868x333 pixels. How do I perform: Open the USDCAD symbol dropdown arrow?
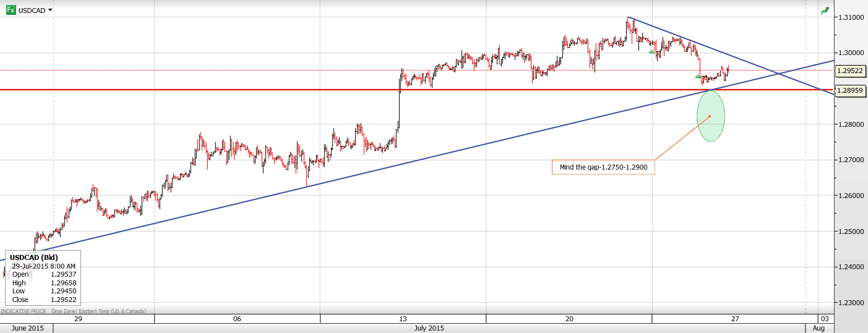pyautogui.click(x=50, y=10)
